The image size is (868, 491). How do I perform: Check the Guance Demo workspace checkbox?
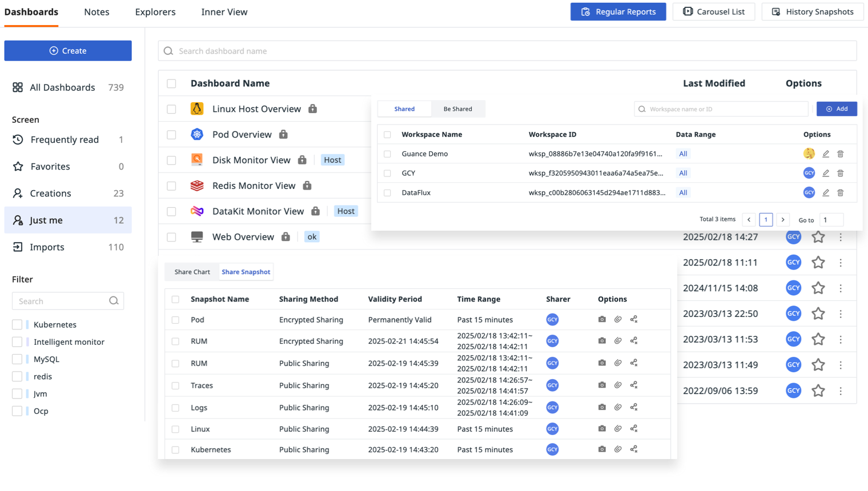[387, 154]
